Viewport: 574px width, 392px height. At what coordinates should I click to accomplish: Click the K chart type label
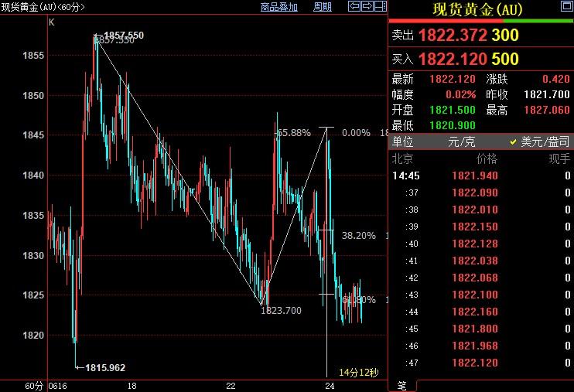pos(52,22)
